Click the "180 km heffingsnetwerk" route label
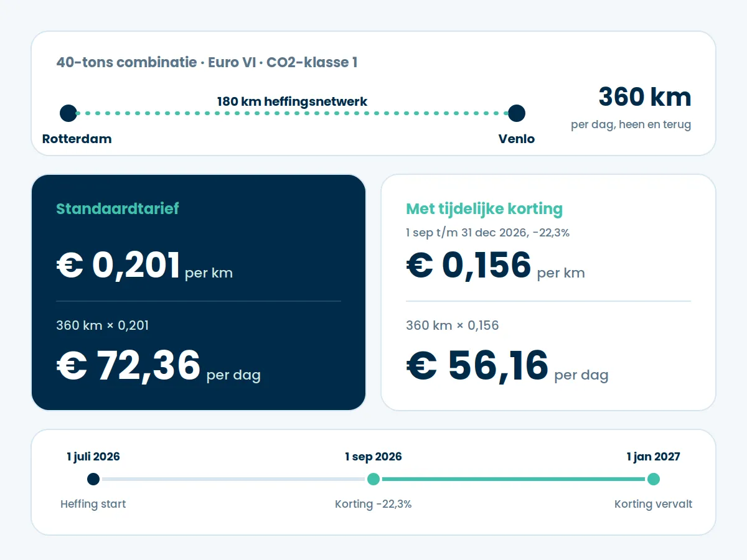The image size is (747, 560). (293, 101)
